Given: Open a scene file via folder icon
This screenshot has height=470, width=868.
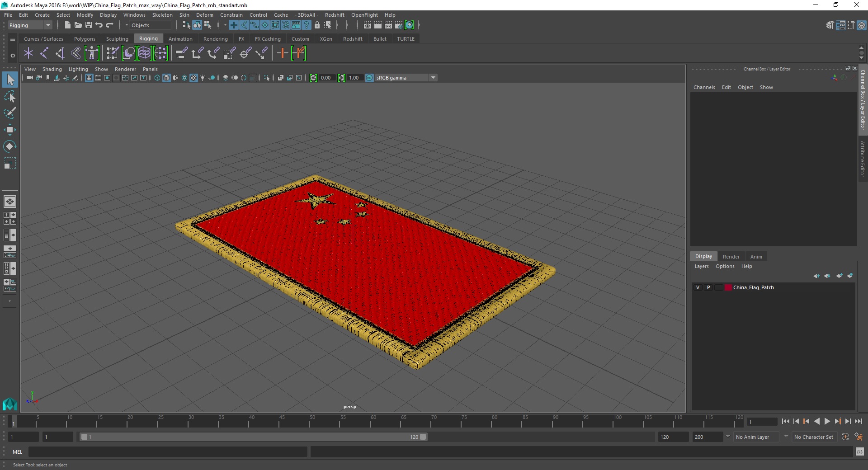Looking at the screenshot, I should (78, 25).
